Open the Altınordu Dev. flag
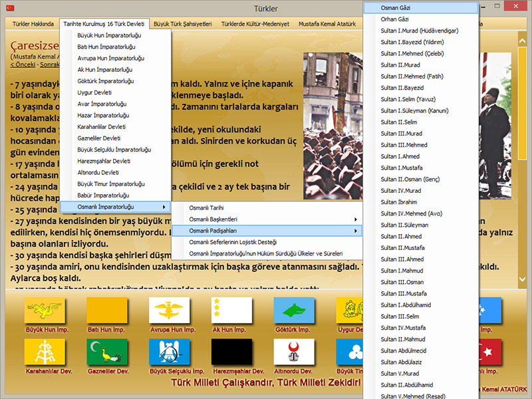 click(293, 352)
